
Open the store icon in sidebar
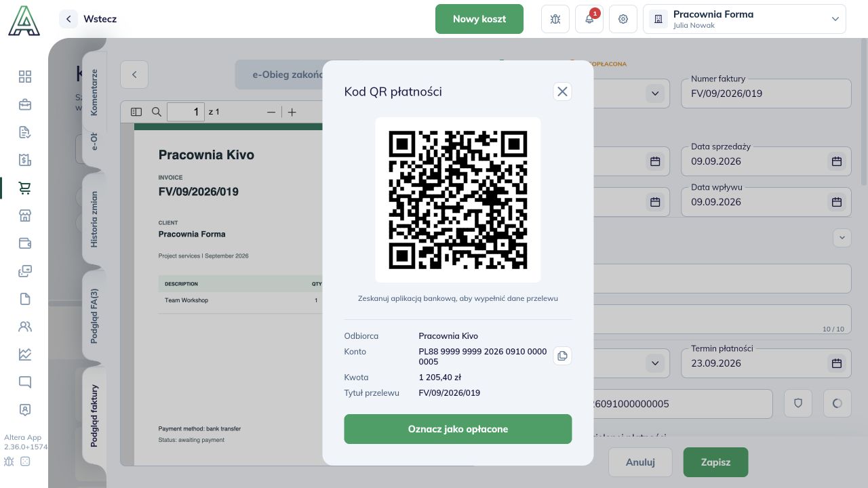pyautogui.click(x=25, y=216)
